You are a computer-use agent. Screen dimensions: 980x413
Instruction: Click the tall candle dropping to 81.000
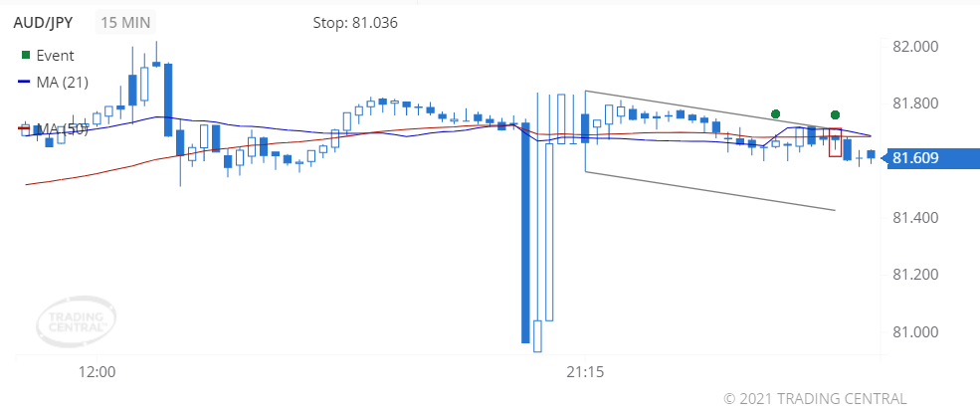click(525, 233)
